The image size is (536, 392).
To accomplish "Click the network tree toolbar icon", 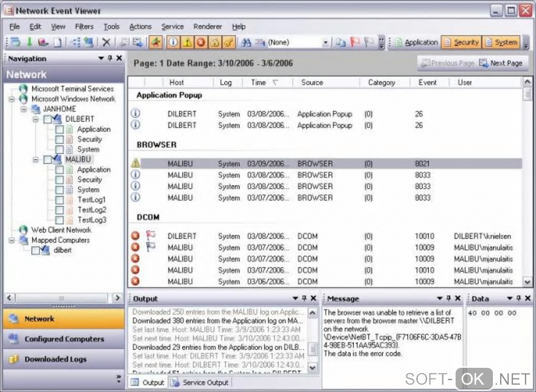I will (75, 43).
